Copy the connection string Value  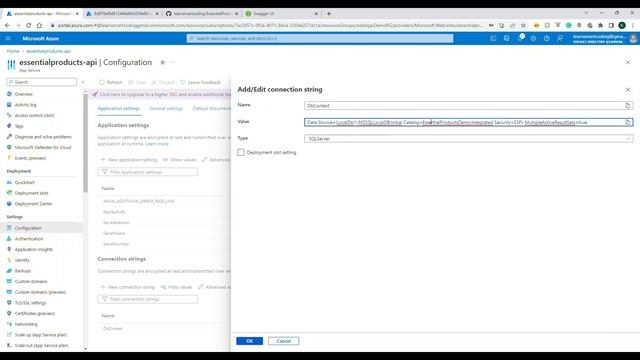click(628, 122)
